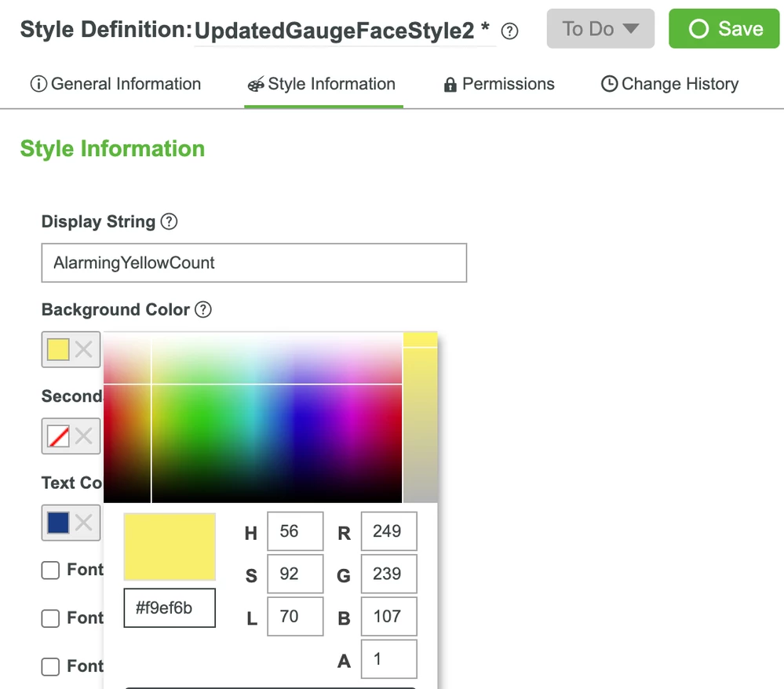Image resolution: width=784 pixels, height=689 pixels.
Task: Click the B value field 107
Action: click(389, 617)
